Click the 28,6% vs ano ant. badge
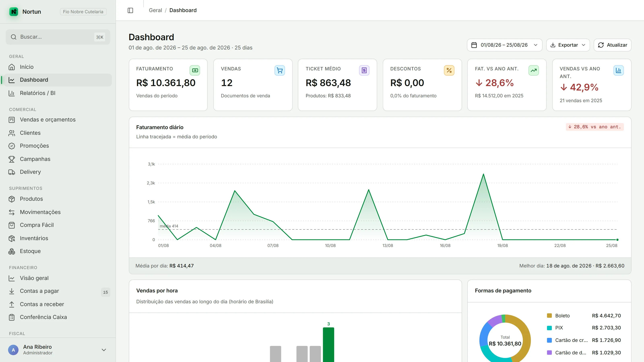This screenshot has height=362, width=644. 595,127
